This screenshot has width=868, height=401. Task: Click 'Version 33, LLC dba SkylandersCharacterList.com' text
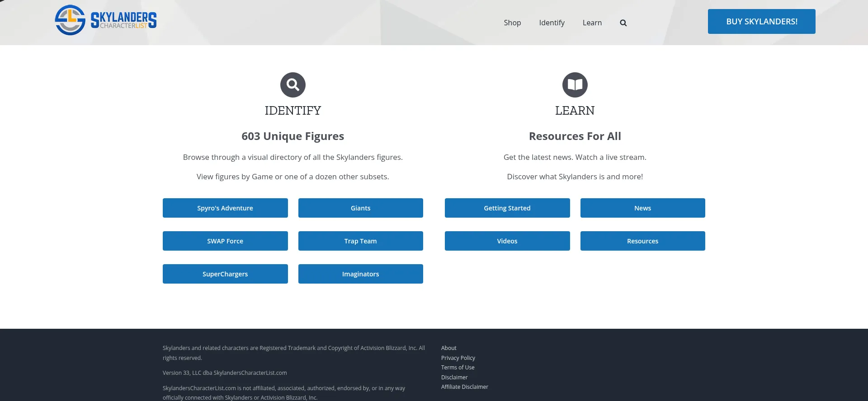tap(225, 373)
